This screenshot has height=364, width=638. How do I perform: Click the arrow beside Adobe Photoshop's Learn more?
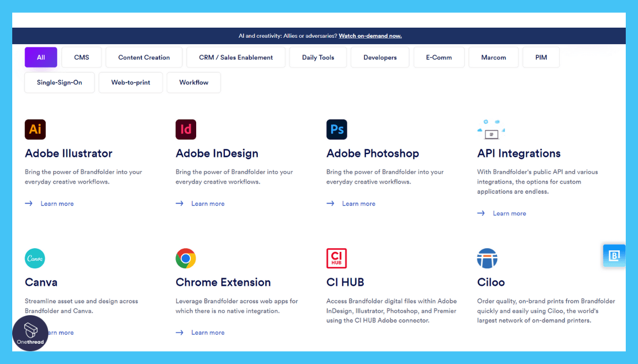pos(330,204)
